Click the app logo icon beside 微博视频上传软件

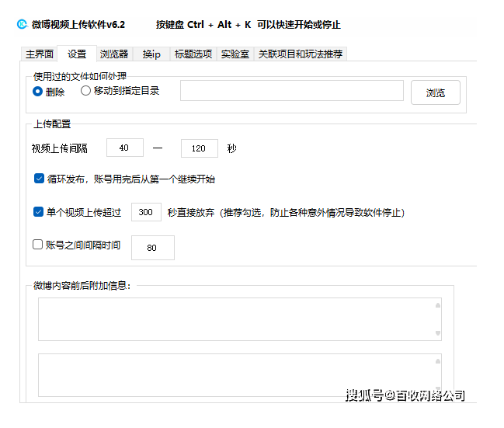[23, 24]
